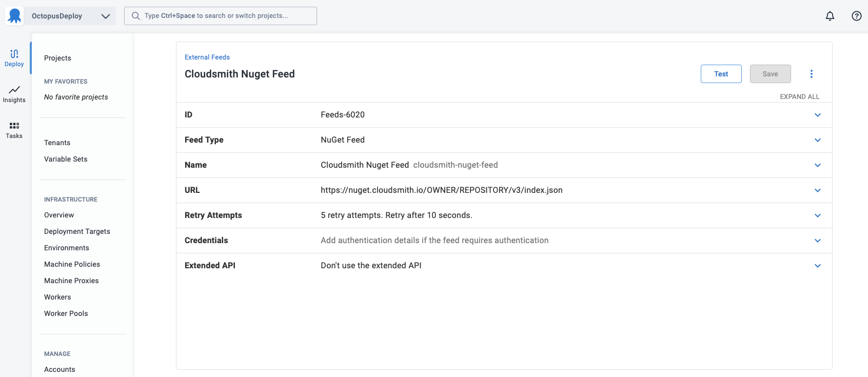Open Projects in the side menu

[57, 58]
